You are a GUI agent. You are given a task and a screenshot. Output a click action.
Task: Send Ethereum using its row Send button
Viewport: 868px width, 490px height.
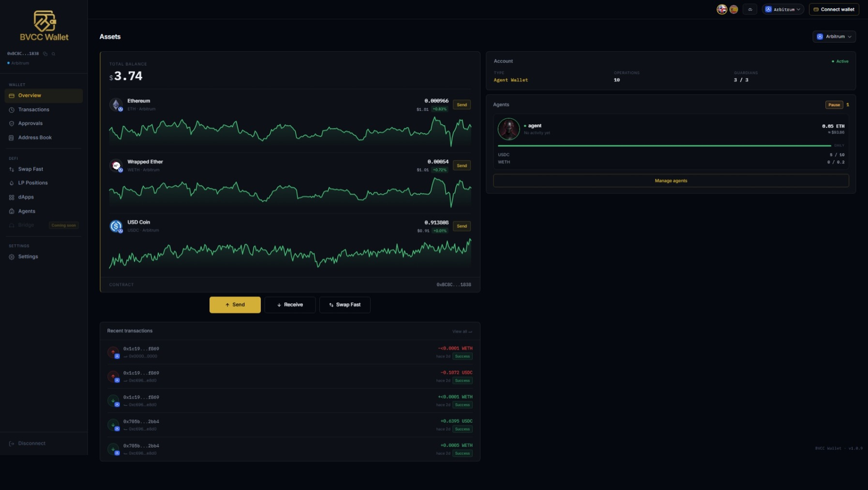pyautogui.click(x=462, y=105)
